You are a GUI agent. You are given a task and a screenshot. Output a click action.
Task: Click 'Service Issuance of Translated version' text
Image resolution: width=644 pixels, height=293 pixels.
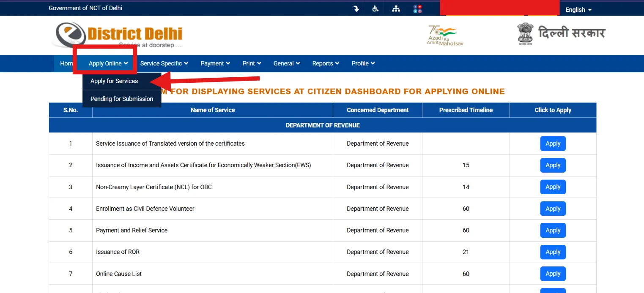click(x=170, y=144)
